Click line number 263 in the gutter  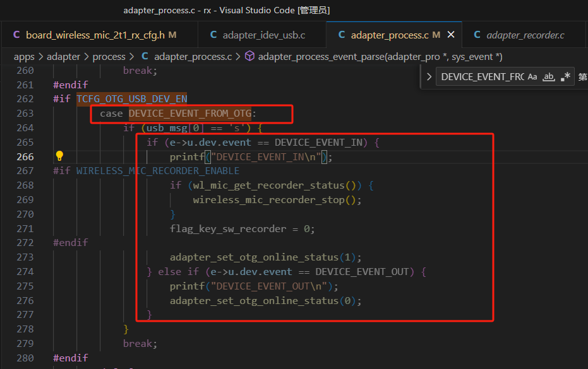click(x=25, y=113)
